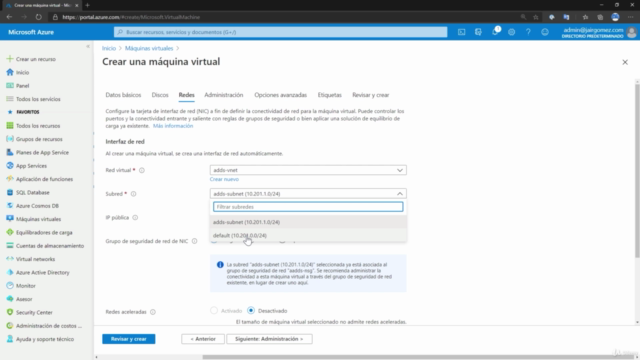Open the admin account menu
The image size is (640, 360).
click(599, 32)
